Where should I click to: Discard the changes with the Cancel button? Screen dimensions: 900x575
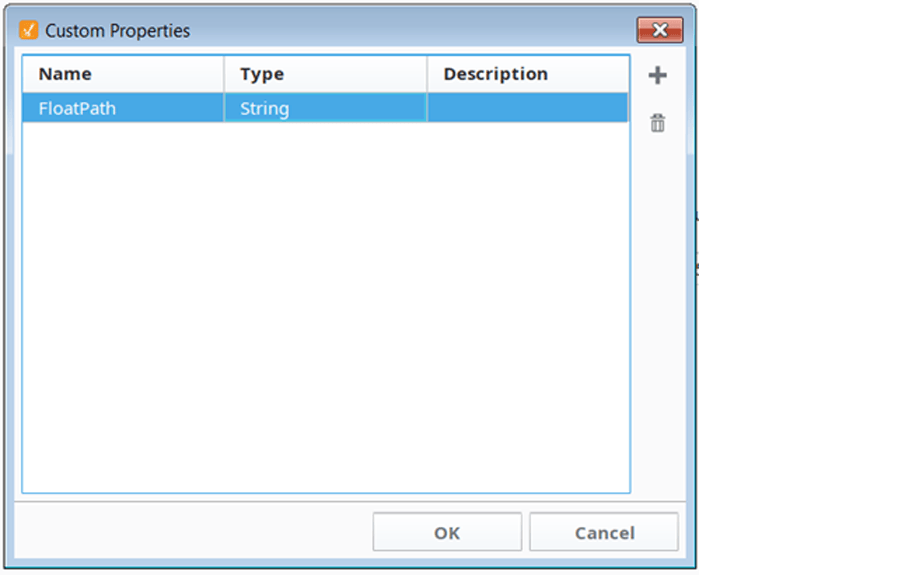[x=603, y=532]
